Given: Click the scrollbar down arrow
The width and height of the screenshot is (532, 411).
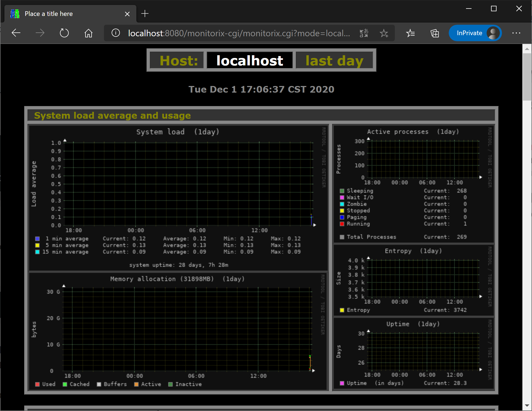Looking at the screenshot, I should [x=527, y=406].
